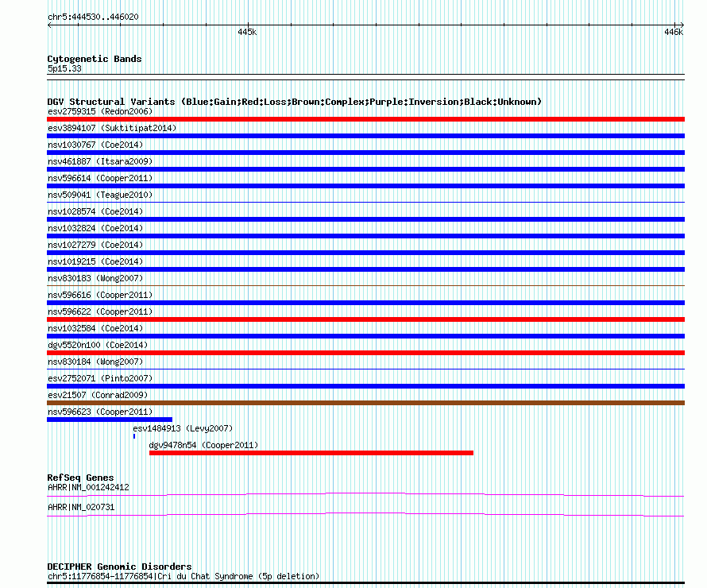707x588 pixels.
Task: Click the blue bar under nsv1028574
Action: (x=365, y=219)
